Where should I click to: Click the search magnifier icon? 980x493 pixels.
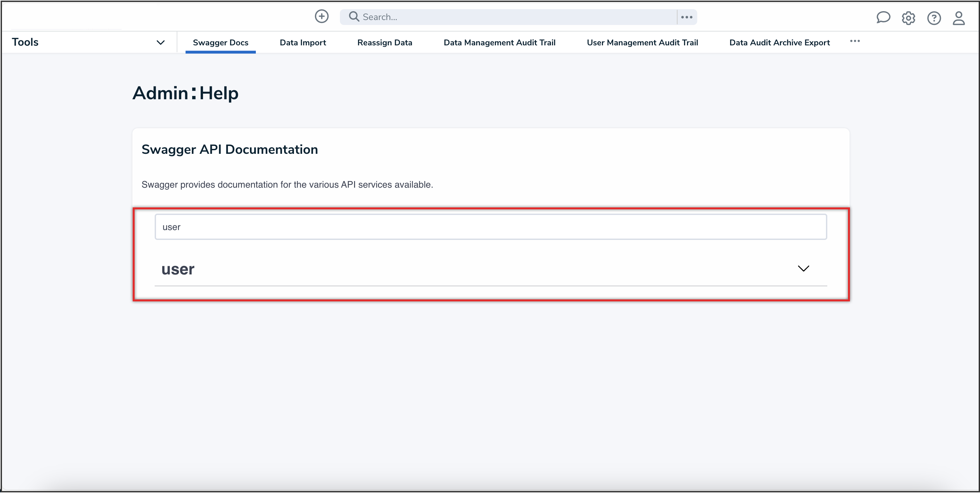tap(353, 16)
